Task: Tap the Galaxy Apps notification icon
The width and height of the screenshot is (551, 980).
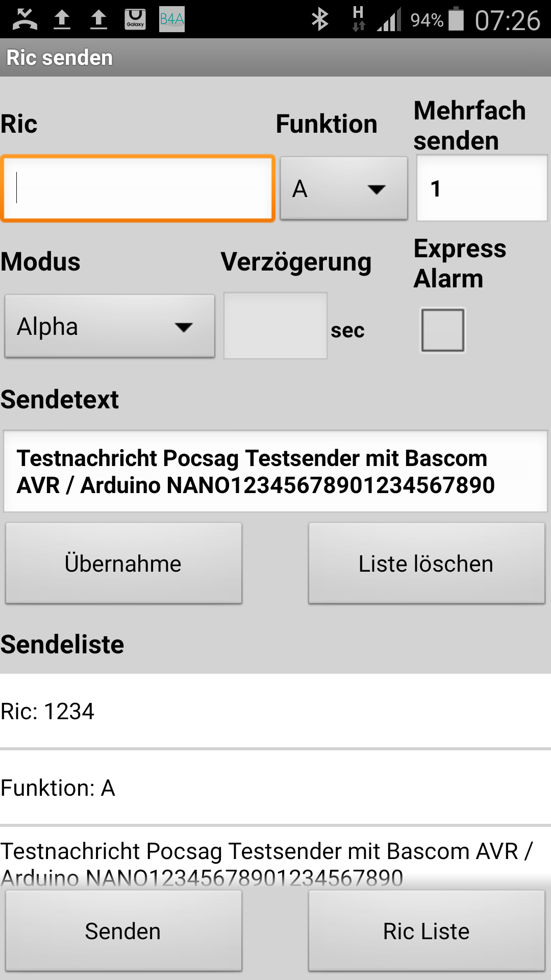Action: click(135, 19)
